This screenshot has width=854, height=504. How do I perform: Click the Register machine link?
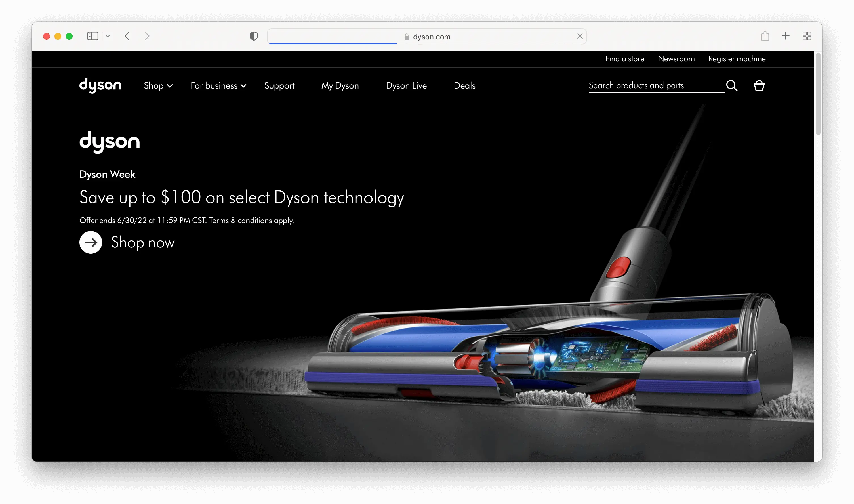(x=737, y=59)
